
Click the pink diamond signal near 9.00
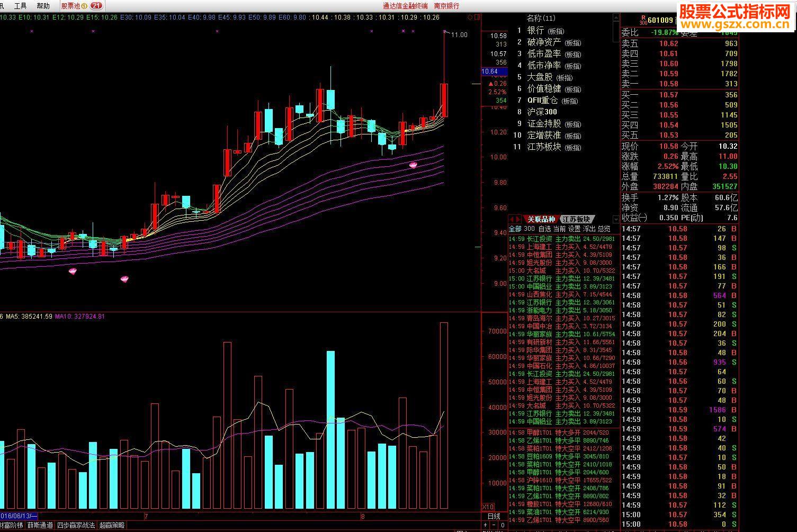[125, 278]
